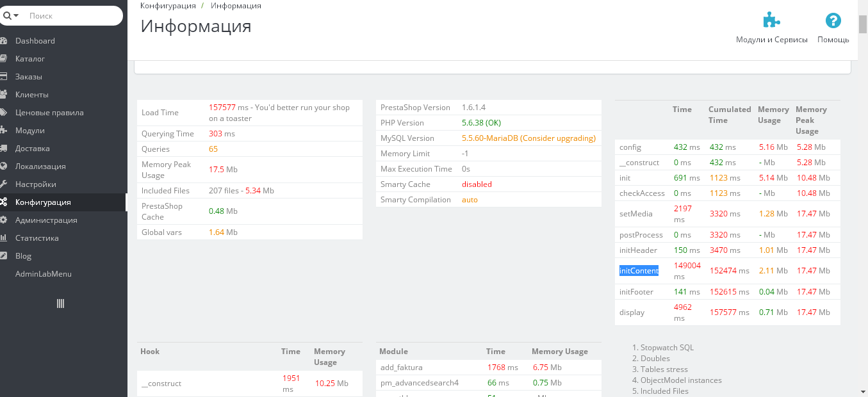
Task: Click the Ценовые правила tag icon
Action: tap(4, 112)
